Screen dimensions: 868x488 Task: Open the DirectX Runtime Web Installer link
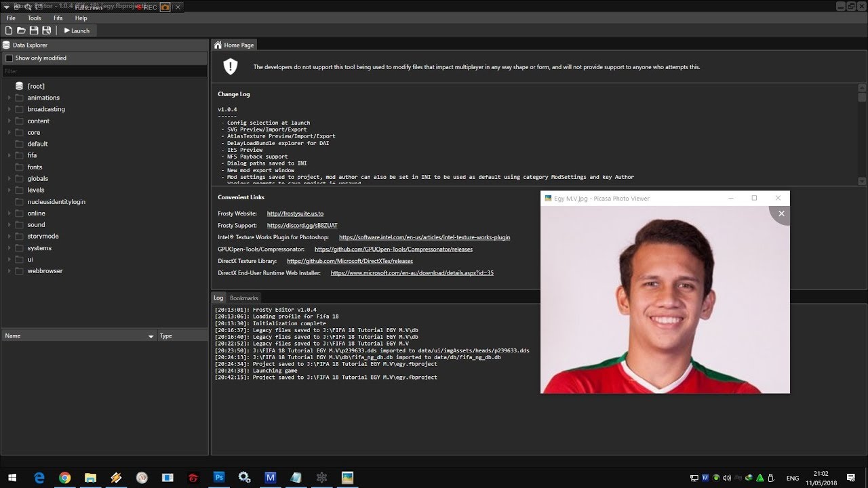tap(412, 272)
